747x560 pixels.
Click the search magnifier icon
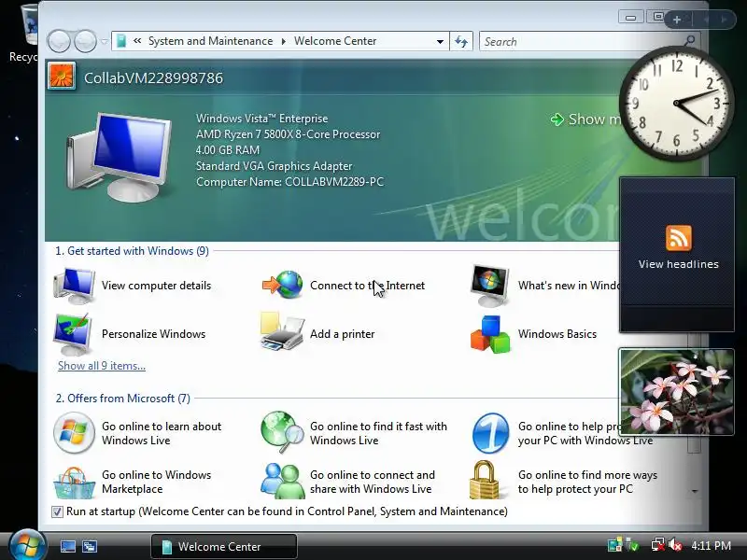click(x=689, y=40)
